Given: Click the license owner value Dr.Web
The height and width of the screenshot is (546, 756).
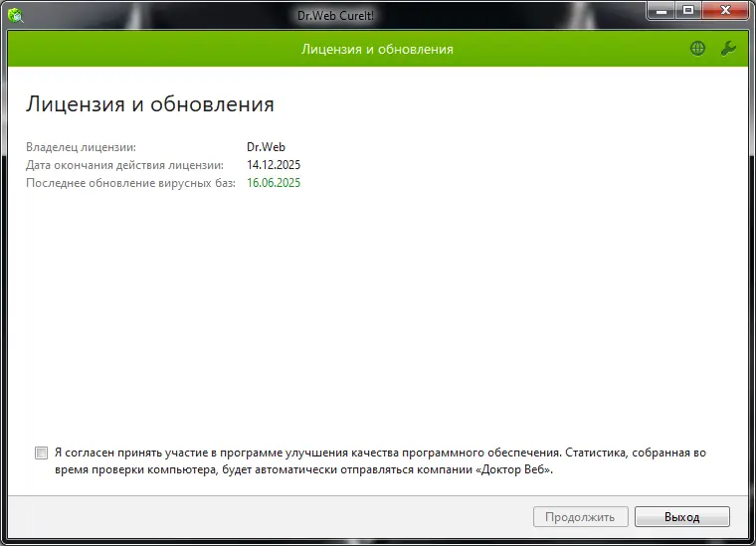Looking at the screenshot, I should point(266,147).
